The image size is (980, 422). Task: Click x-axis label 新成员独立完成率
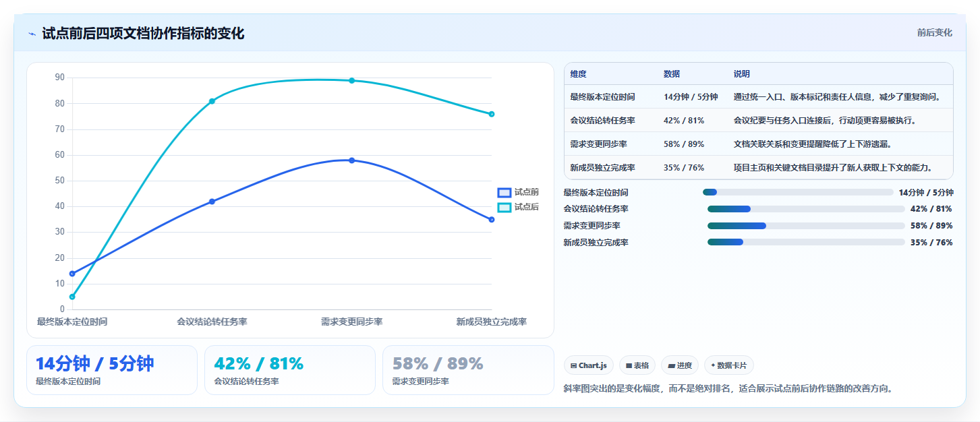point(492,322)
